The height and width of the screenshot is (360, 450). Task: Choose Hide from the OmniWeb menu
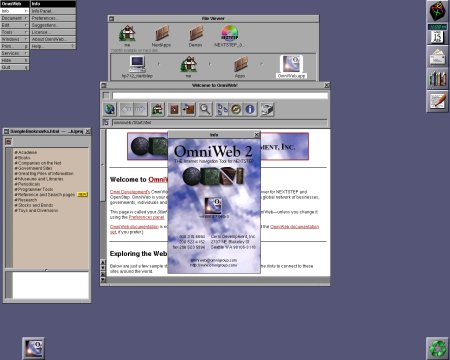pyautogui.click(x=15, y=60)
